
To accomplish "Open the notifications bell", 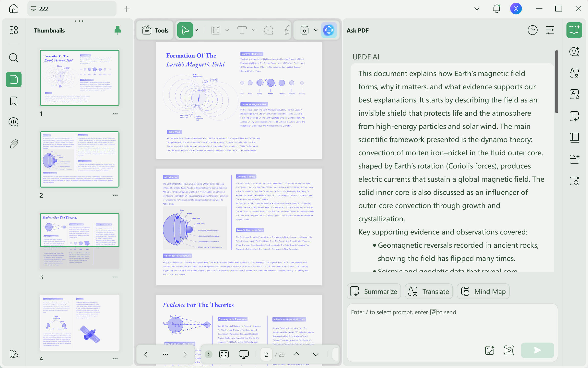I will [x=496, y=9].
